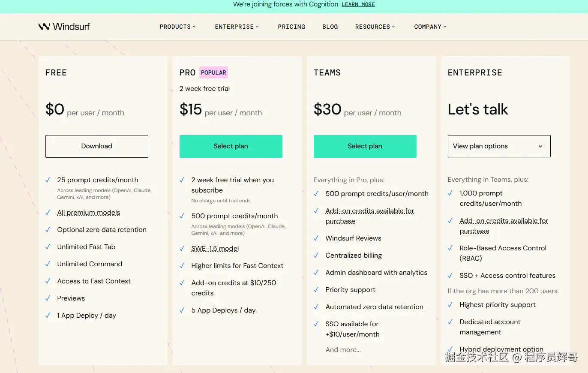Click the underlined SWE-1.5 model text
The width and height of the screenshot is (588, 373).
[215, 249]
